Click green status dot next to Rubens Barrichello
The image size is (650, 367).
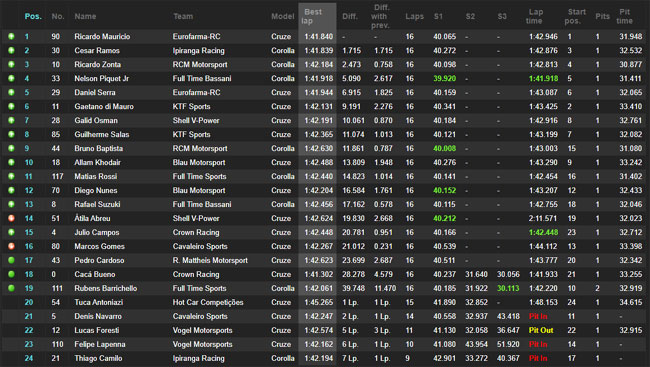tap(11, 288)
